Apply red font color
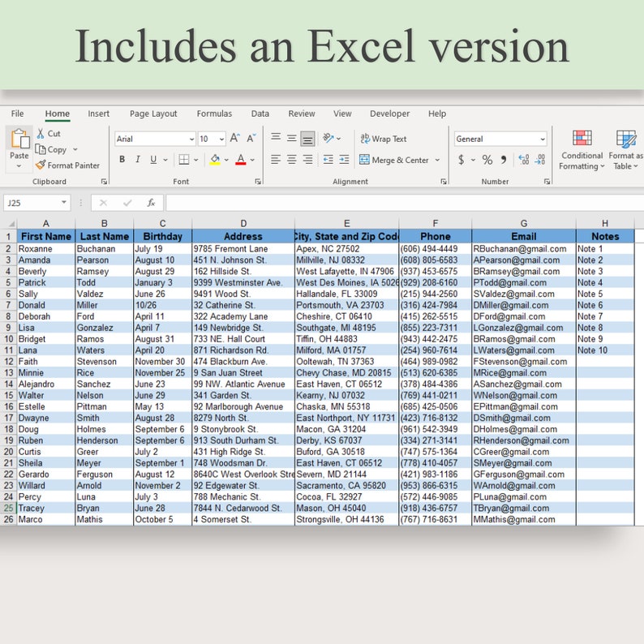The height and width of the screenshot is (644, 644). (241, 159)
